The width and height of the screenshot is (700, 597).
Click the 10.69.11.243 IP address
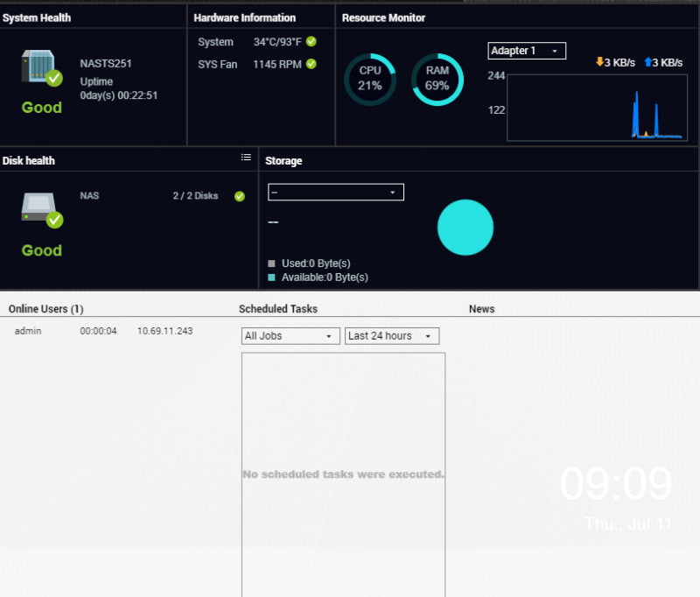point(165,331)
